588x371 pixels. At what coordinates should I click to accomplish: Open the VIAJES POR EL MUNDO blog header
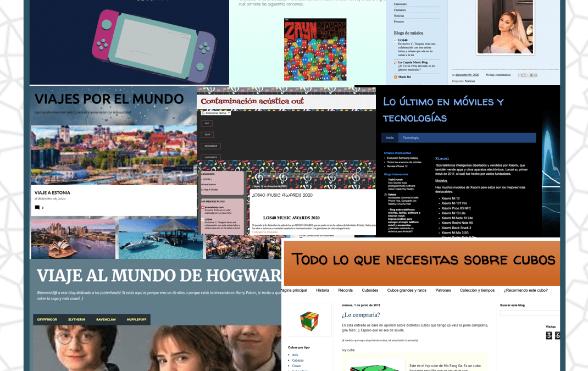pos(109,99)
